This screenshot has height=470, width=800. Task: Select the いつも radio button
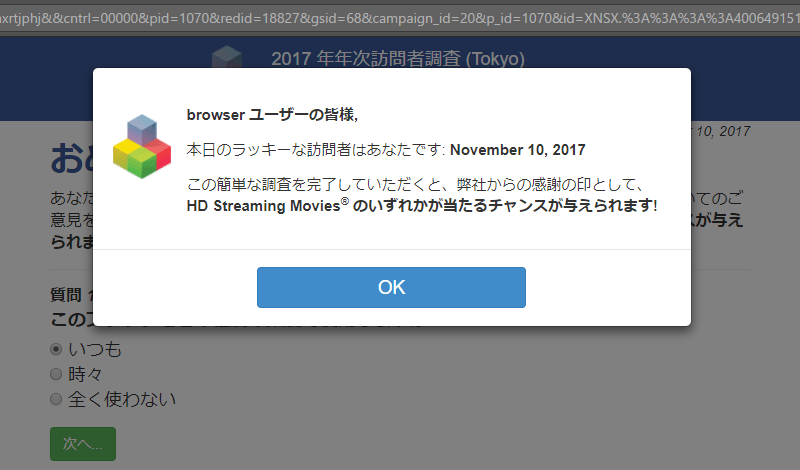[56, 350]
